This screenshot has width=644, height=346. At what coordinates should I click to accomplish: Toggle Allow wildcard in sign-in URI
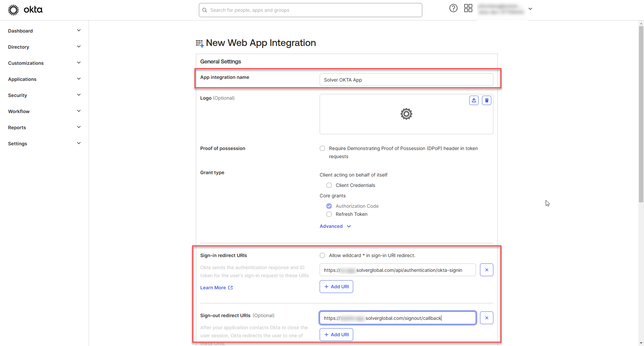click(322, 255)
